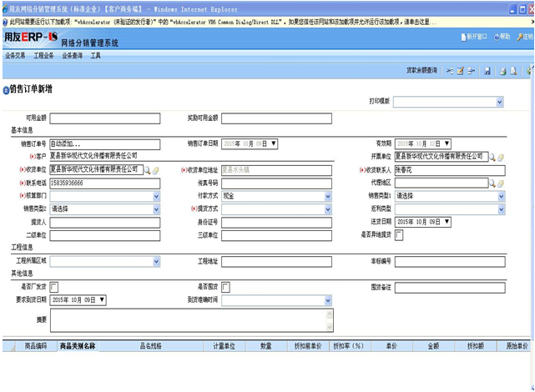Click the edit note pencil icon
535x392 pixels.
coord(460,71)
